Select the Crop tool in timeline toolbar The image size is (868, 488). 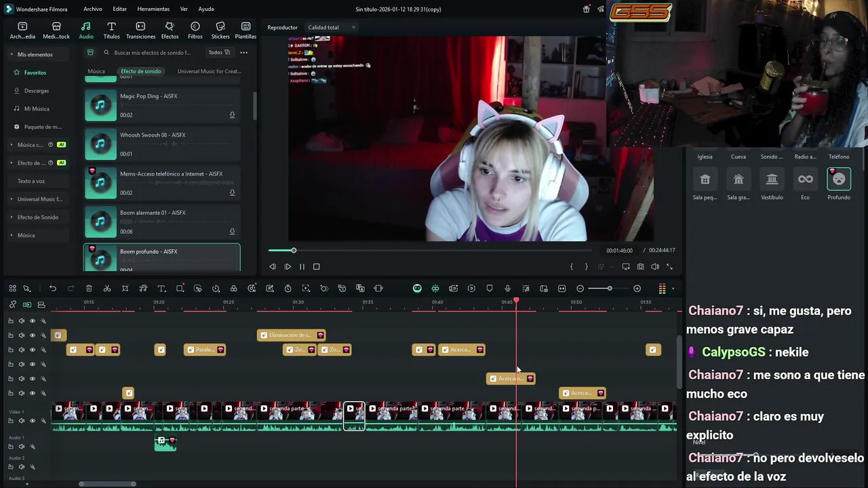pos(125,289)
